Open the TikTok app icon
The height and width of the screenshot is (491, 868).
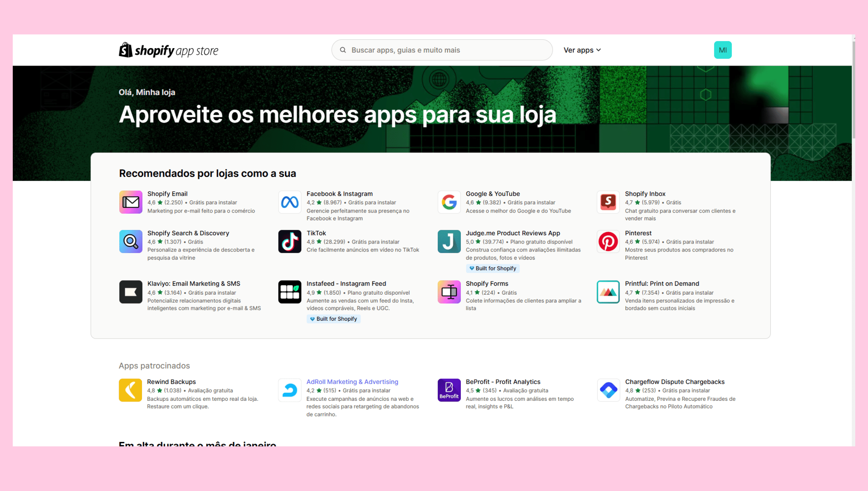tap(289, 241)
